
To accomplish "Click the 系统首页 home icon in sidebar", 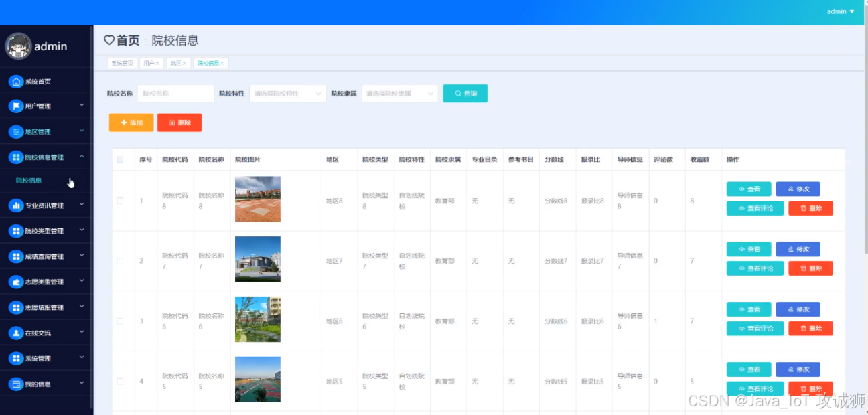I will pyautogui.click(x=16, y=82).
